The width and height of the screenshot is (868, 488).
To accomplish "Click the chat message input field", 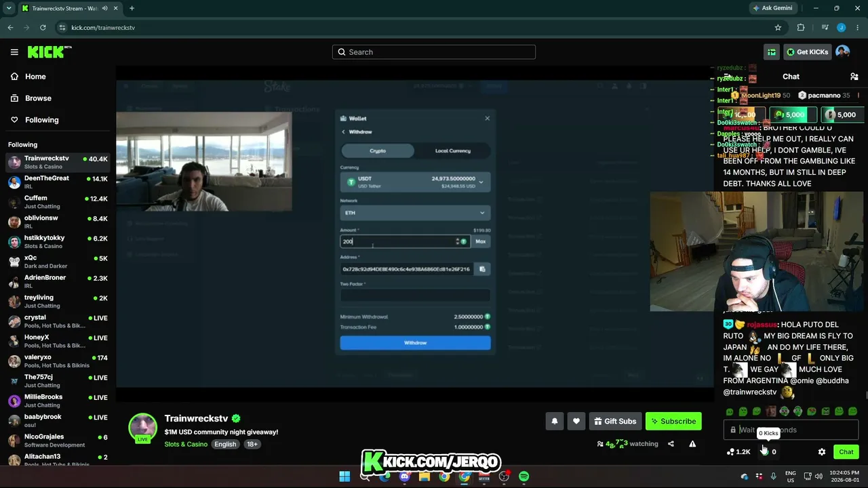I will point(791,430).
